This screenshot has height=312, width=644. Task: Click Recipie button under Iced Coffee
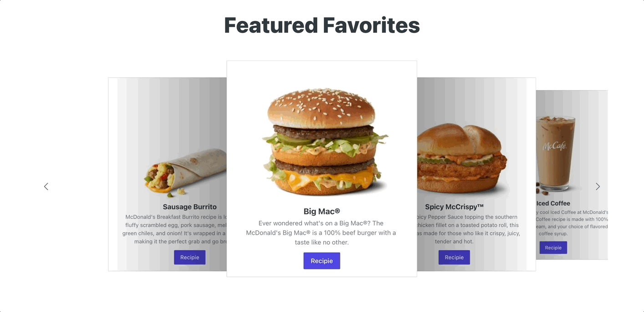pyautogui.click(x=553, y=248)
